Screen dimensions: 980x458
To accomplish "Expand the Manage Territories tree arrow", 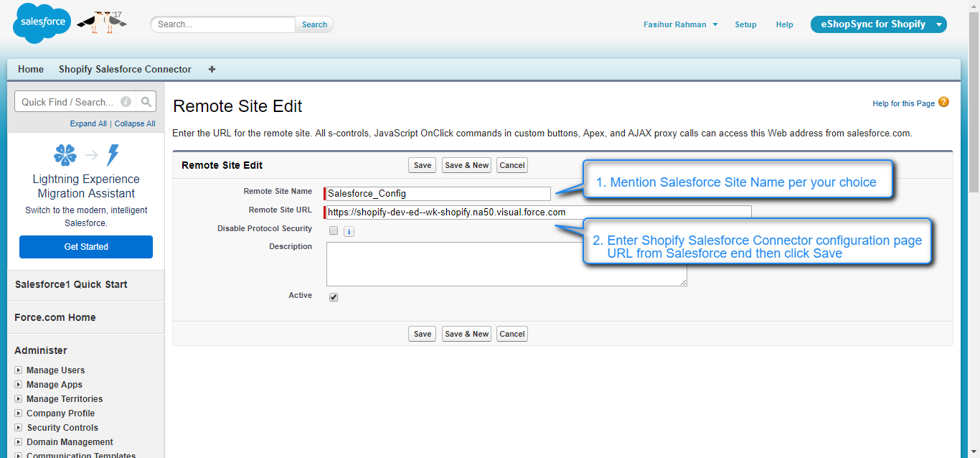I will point(19,399).
